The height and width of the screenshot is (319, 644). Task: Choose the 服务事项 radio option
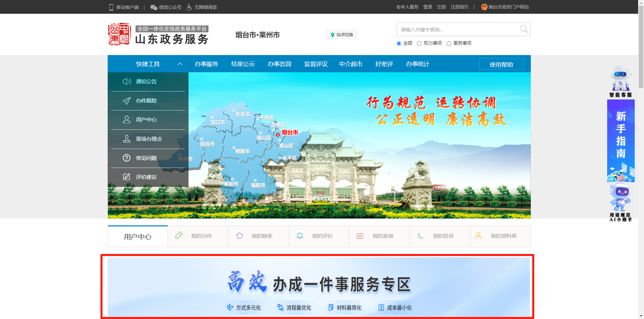(449, 43)
